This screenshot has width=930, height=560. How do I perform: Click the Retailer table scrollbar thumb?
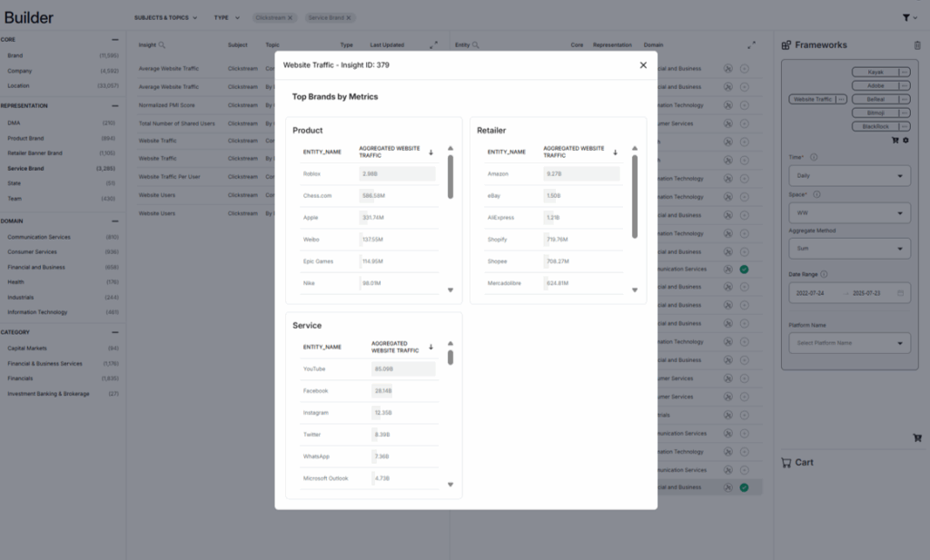635,197
